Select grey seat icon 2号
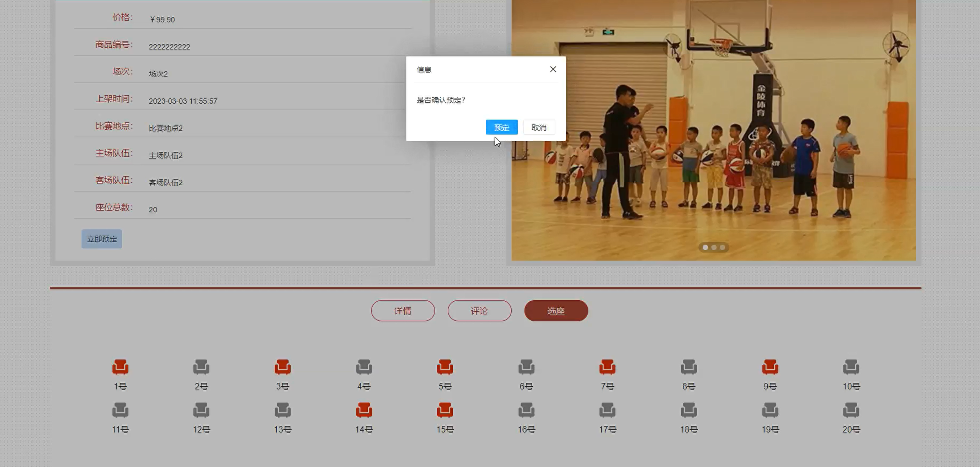The image size is (980, 467). click(x=201, y=367)
